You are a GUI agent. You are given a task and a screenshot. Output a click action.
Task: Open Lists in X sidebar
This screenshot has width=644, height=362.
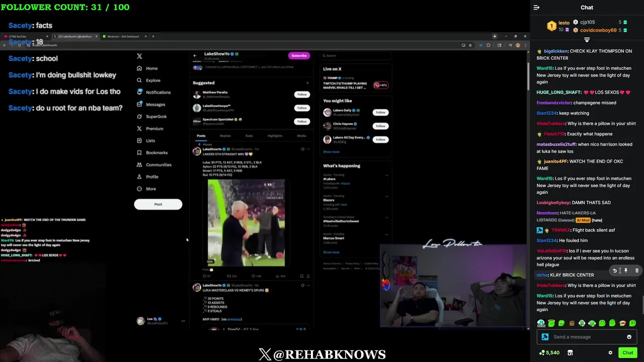(x=146, y=141)
